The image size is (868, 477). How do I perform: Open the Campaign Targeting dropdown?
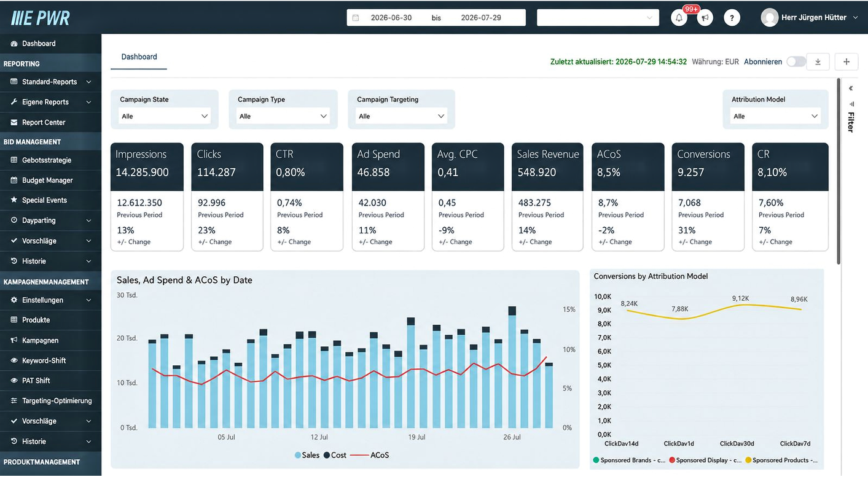tap(402, 116)
